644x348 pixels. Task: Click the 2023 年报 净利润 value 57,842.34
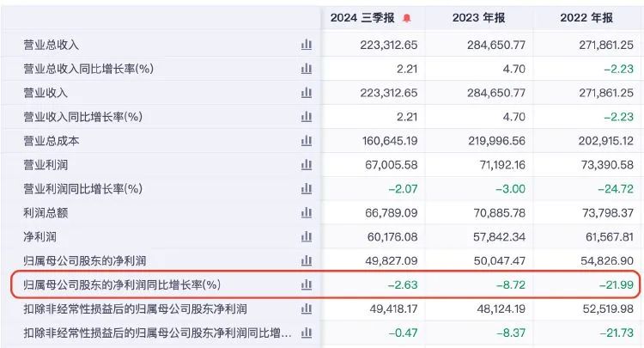(494, 236)
